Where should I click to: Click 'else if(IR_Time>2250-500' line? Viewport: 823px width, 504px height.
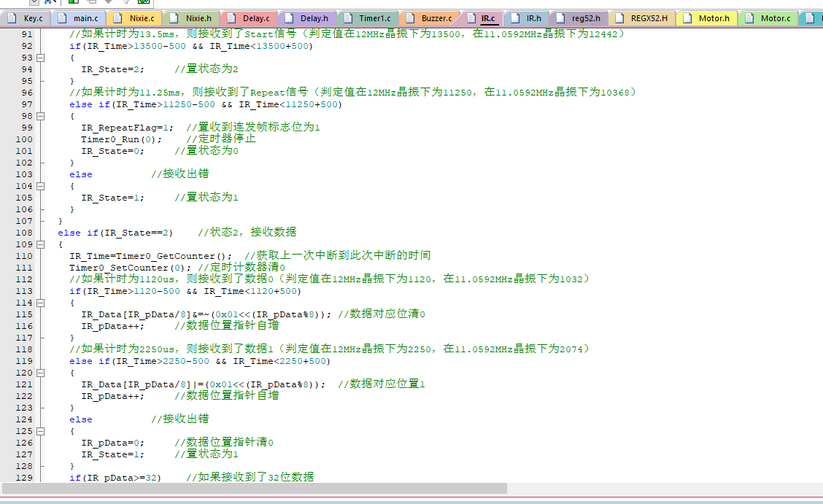pos(200,361)
